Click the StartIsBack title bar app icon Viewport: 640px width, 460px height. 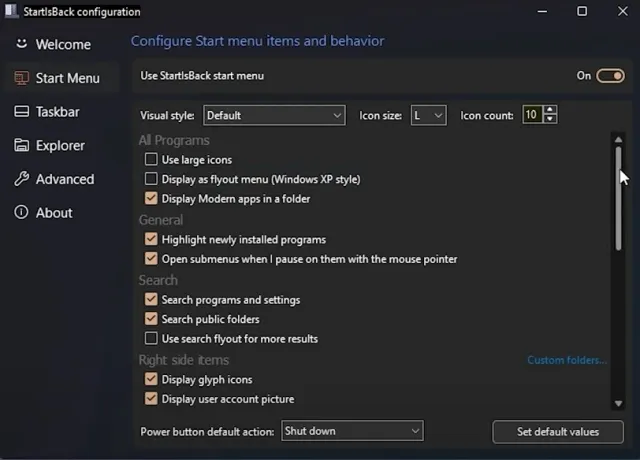11,11
